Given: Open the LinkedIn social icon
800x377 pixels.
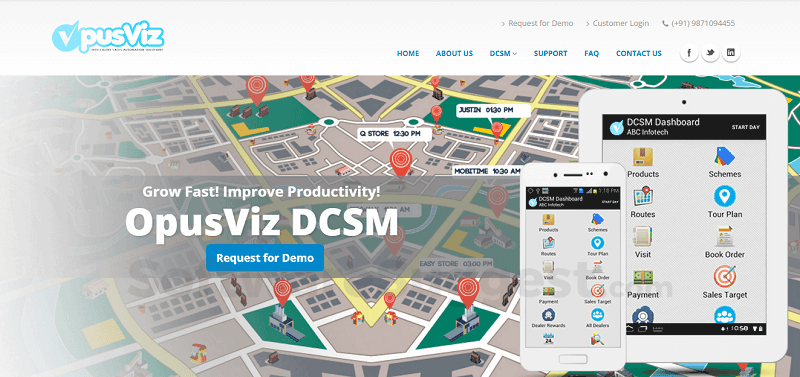Looking at the screenshot, I should [x=731, y=53].
